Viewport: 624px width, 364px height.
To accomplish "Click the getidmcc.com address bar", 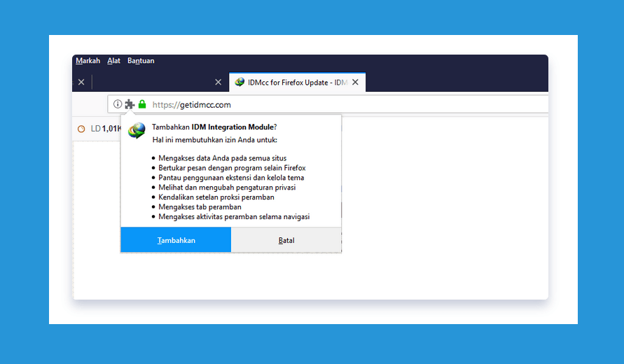I will [x=328, y=104].
